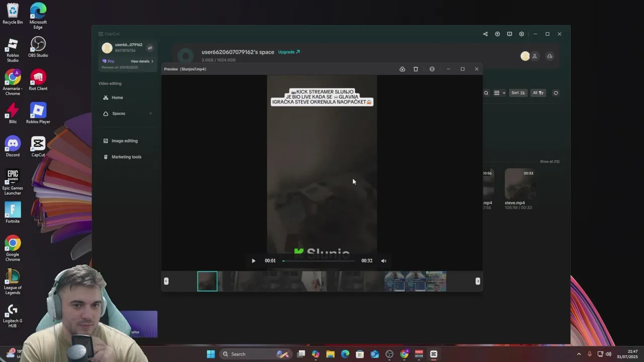Open Roblox Player desktop shortcut
This screenshot has width=644, height=362.
click(38, 113)
